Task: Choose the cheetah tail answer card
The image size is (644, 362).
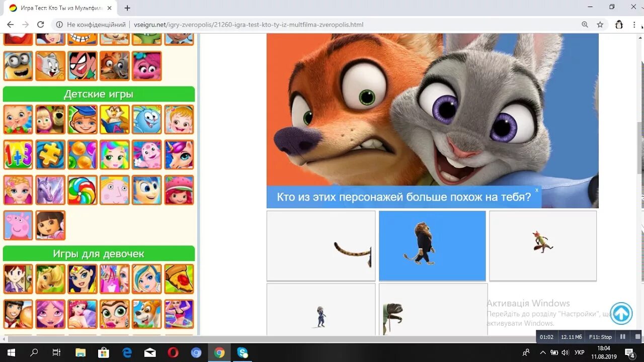Action: tap(321, 245)
